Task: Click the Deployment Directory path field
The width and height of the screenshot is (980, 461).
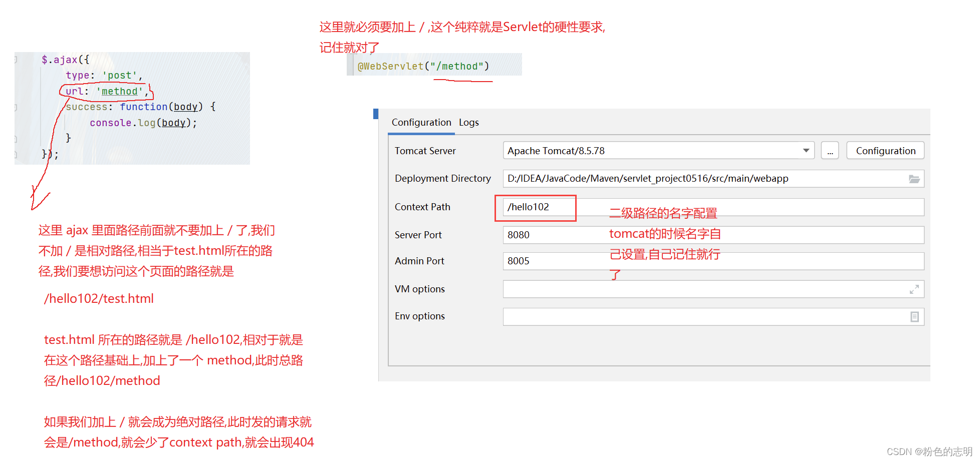Action: pyautogui.click(x=713, y=179)
